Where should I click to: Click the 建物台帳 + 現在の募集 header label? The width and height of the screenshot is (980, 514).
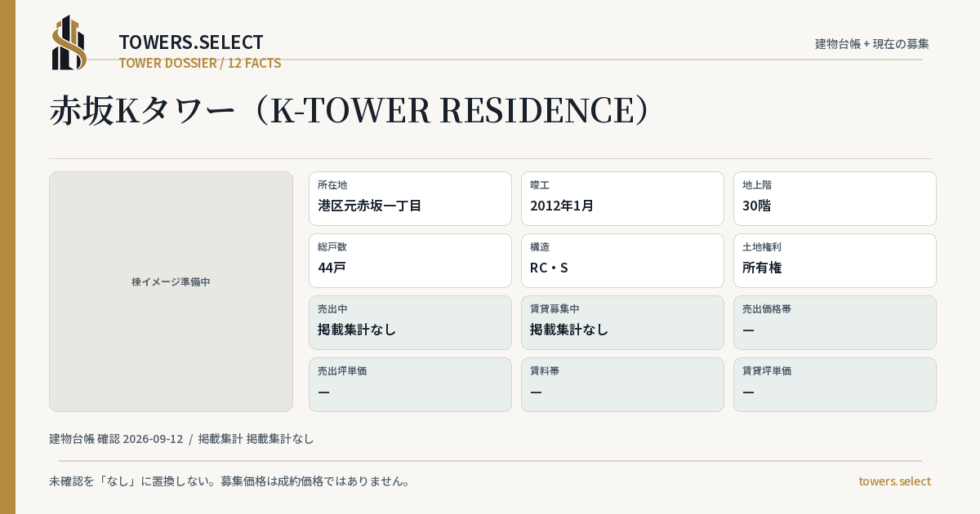click(x=871, y=44)
